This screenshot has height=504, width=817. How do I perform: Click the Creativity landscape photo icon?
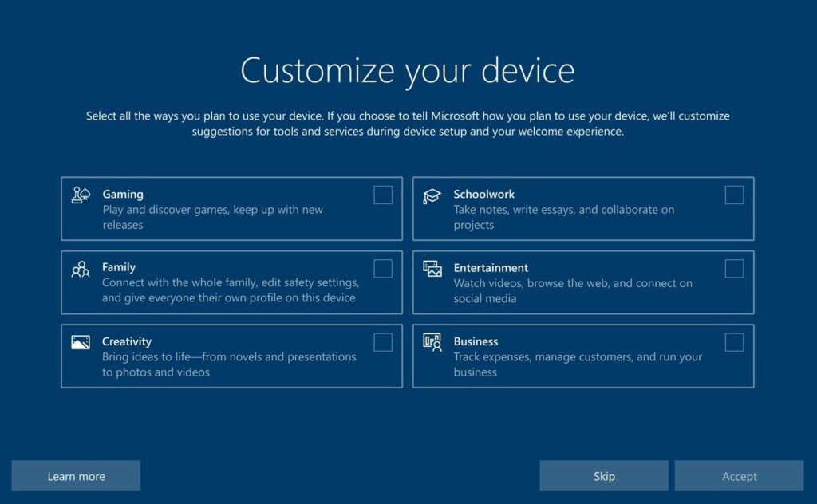pyautogui.click(x=81, y=342)
